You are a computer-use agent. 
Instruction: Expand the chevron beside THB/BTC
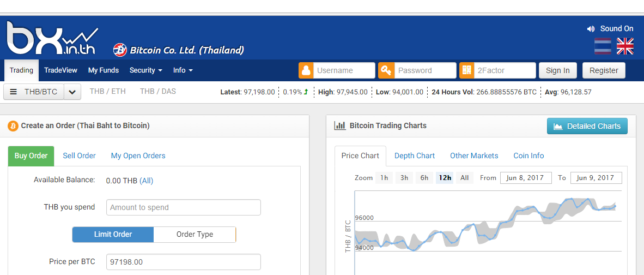tap(72, 92)
